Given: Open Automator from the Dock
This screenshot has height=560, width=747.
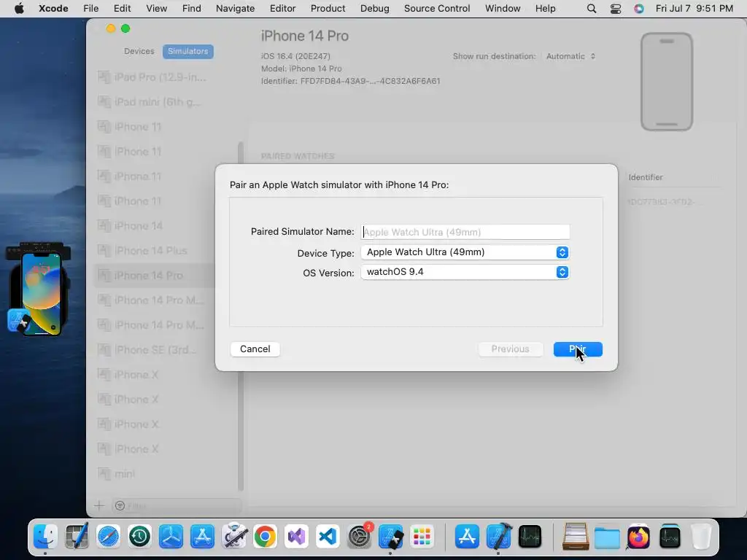Looking at the screenshot, I should (x=234, y=537).
